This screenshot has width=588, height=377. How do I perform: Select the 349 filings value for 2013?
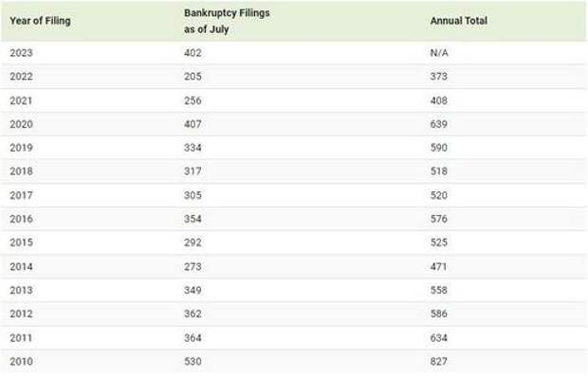tap(193, 290)
